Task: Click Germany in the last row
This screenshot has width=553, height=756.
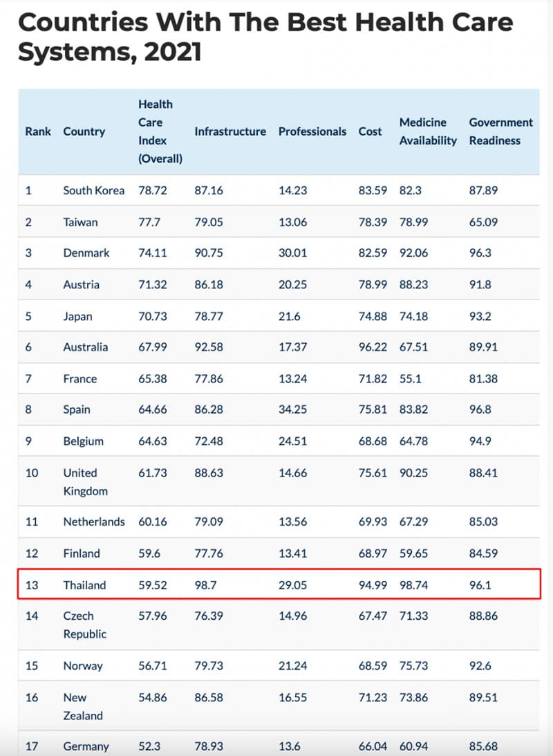Action: click(86, 746)
